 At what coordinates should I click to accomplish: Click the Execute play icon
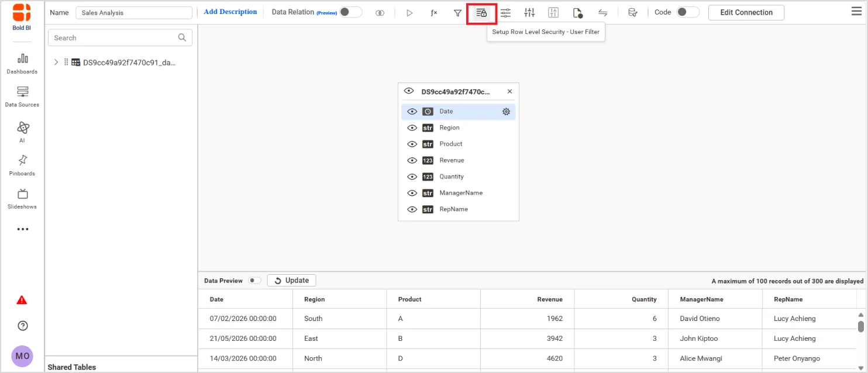point(409,13)
